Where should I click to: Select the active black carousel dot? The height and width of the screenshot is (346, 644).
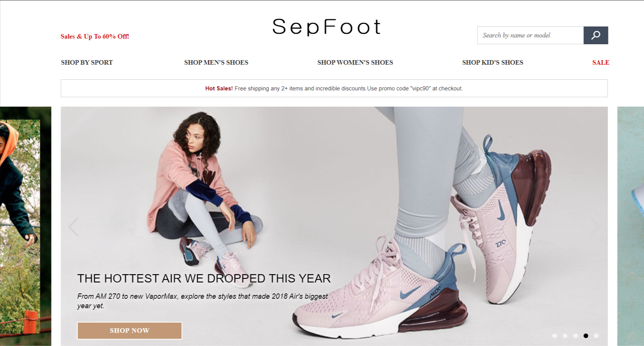(586, 336)
